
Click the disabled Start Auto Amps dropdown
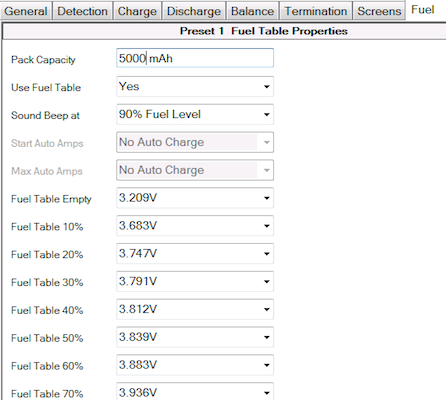point(195,142)
